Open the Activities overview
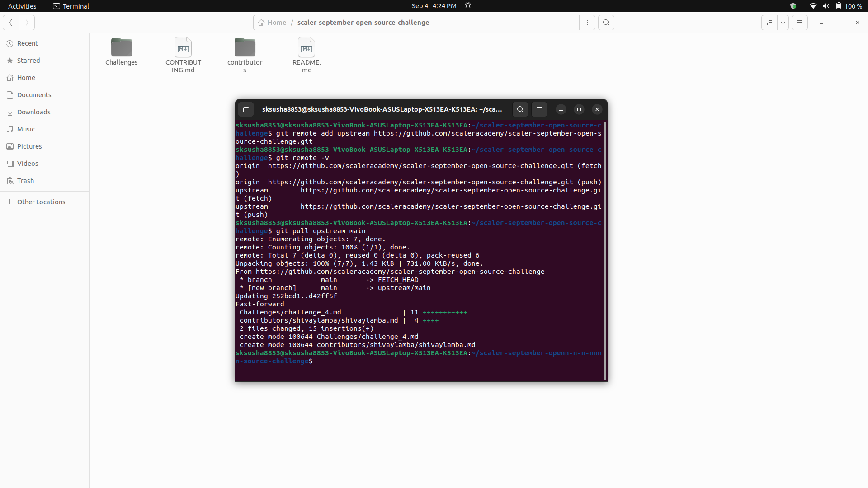Viewport: 868px width, 488px height. coord(22,6)
